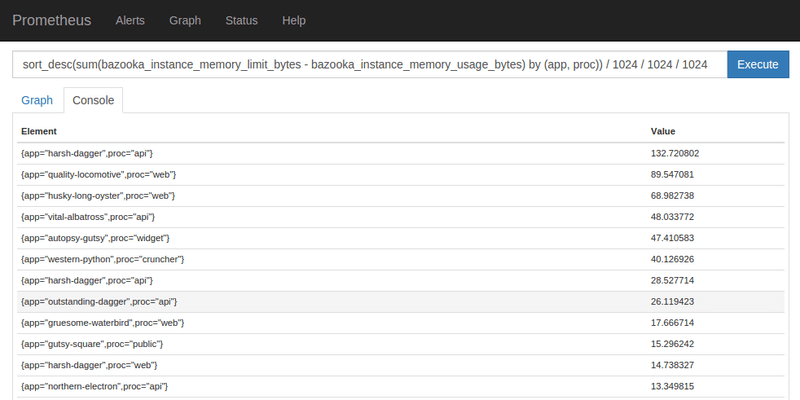Image resolution: width=800 pixels, height=400 pixels.
Task: Click the Value column header
Action: coord(663,131)
